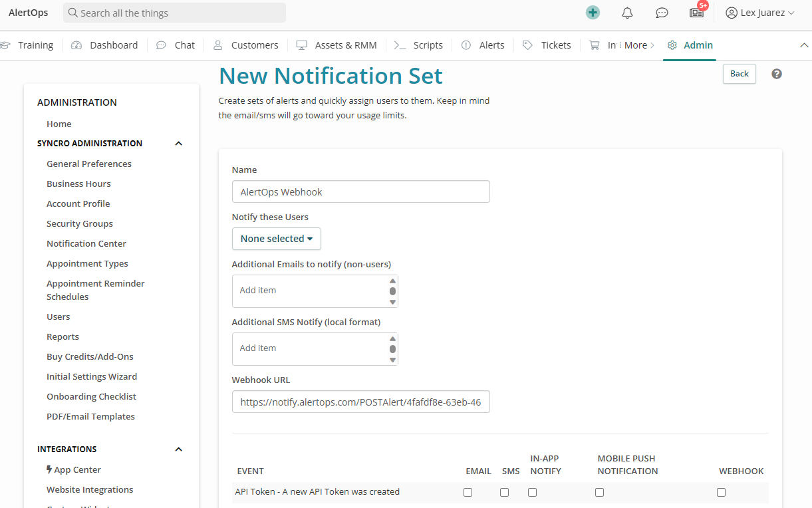Click the news icon with 5+ badge

(x=696, y=13)
